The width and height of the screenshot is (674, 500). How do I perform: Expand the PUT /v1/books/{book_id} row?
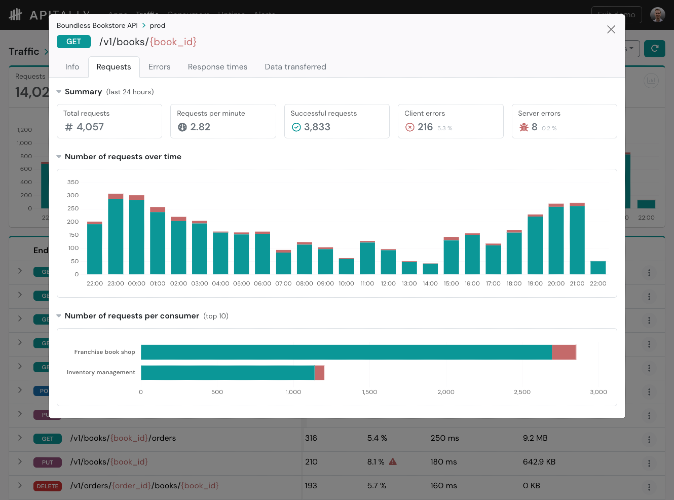click(x=20, y=461)
